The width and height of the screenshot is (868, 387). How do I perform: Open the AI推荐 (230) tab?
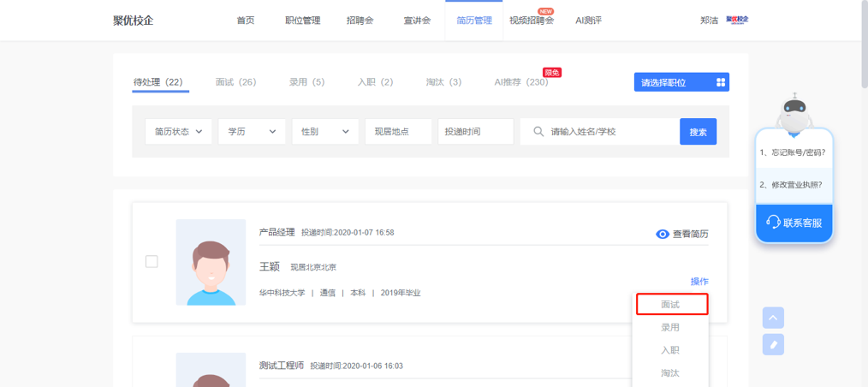(x=520, y=82)
